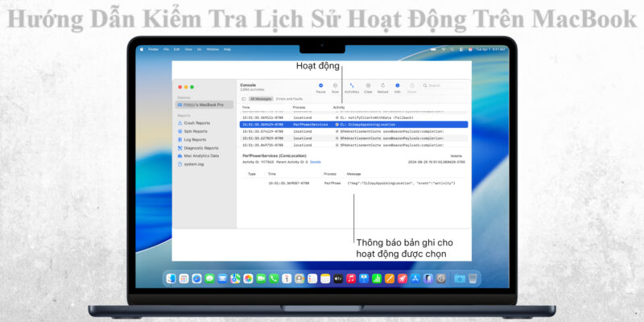
Task: Open Numbers from the Dock
Action: point(377,279)
